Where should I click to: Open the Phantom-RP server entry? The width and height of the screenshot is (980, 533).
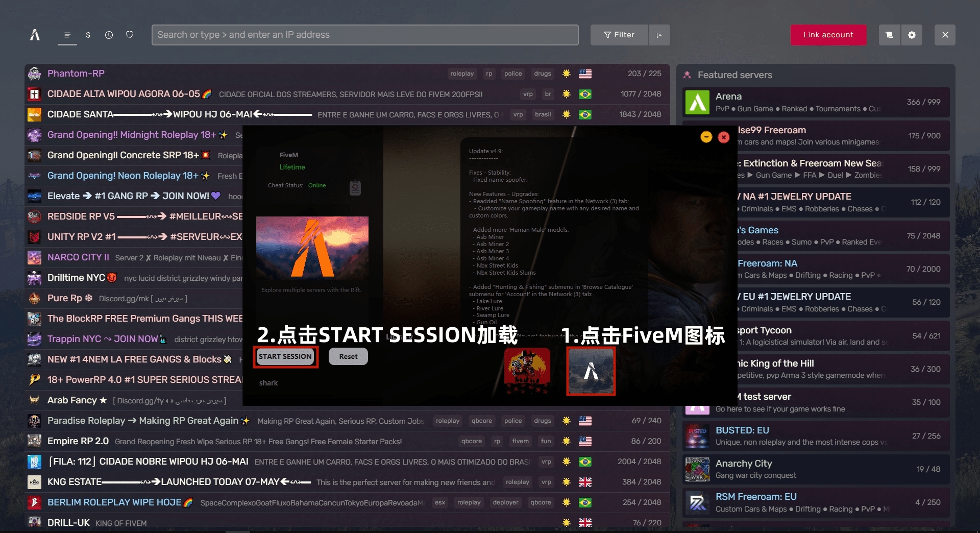point(76,74)
